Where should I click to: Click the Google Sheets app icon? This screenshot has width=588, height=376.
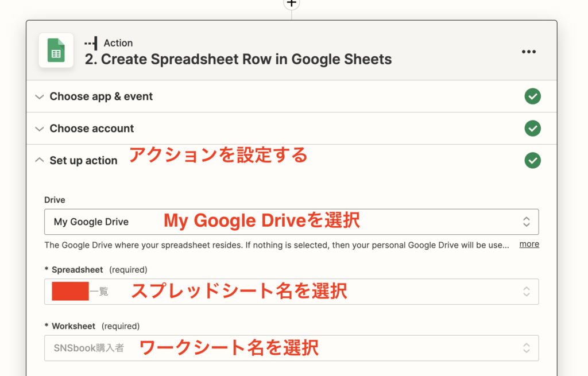click(x=56, y=51)
